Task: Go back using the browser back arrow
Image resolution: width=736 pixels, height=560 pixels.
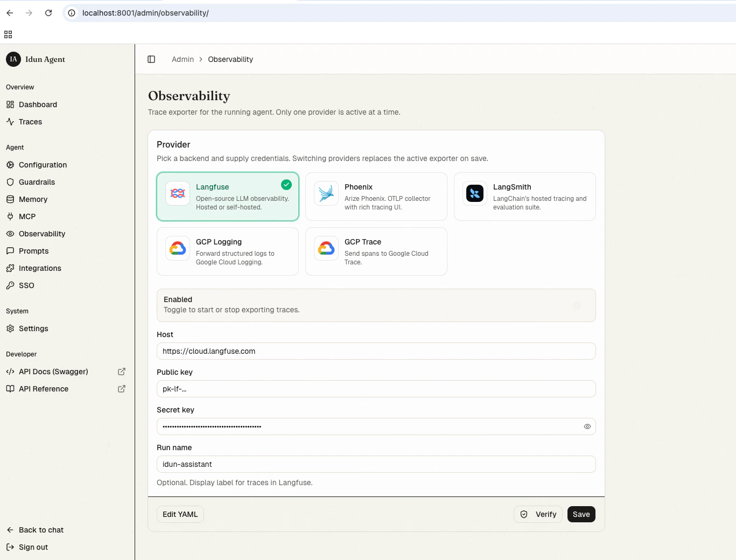Action: coord(10,13)
